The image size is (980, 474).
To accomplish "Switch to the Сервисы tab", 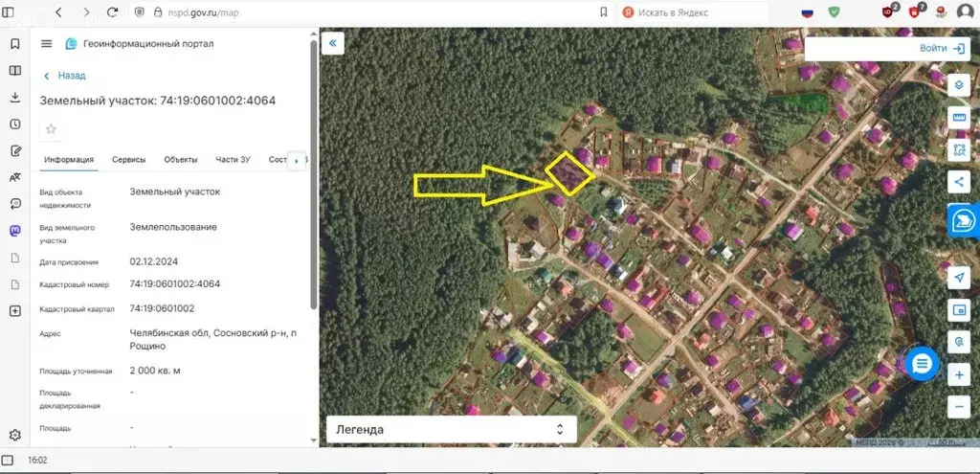I will [128, 160].
